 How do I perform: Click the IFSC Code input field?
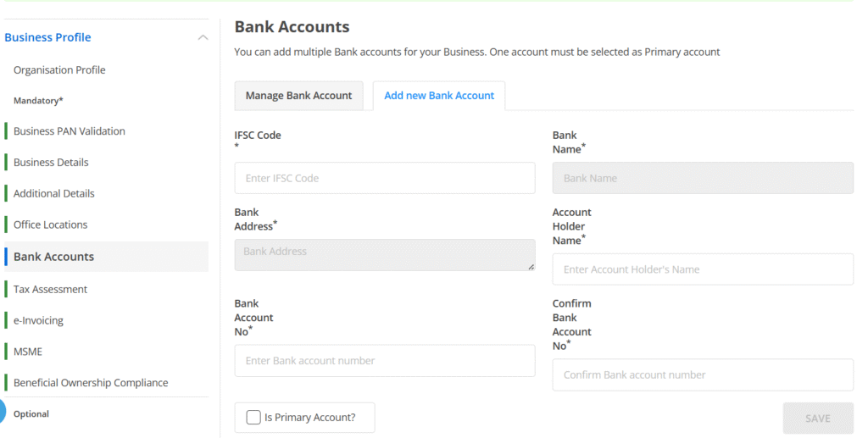(x=385, y=178)
